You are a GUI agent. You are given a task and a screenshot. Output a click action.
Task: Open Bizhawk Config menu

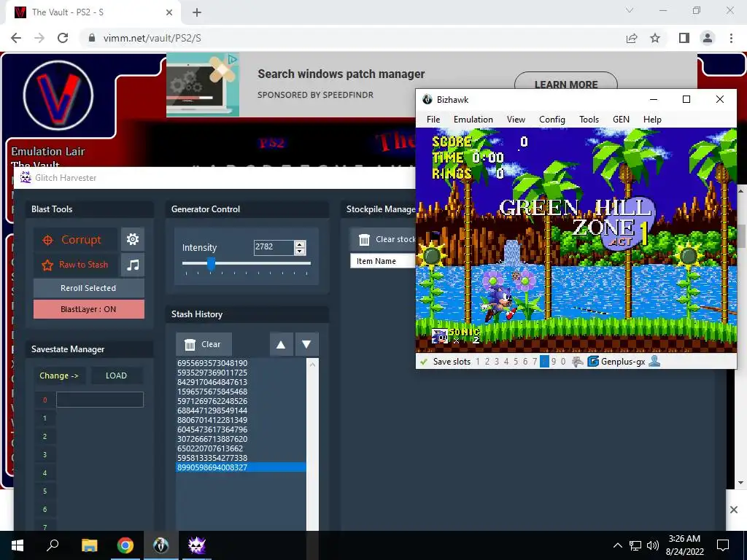pos(552,120)
